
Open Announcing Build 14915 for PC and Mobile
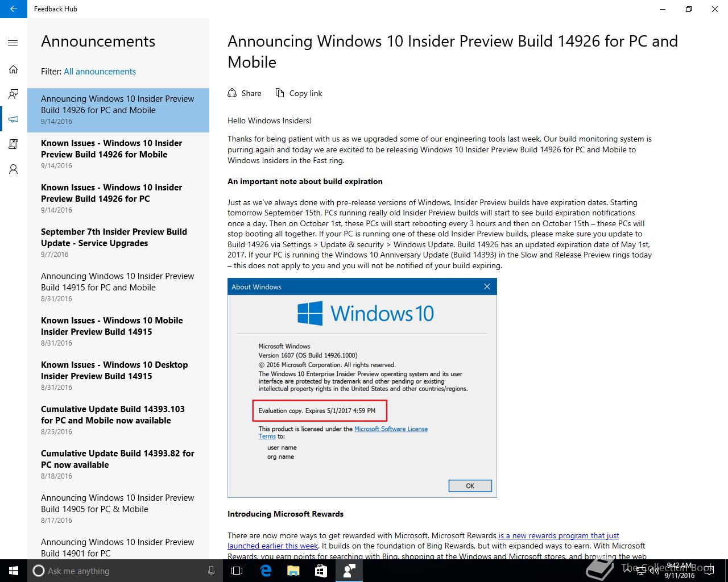pyautogui.click(x=118, y=288)
